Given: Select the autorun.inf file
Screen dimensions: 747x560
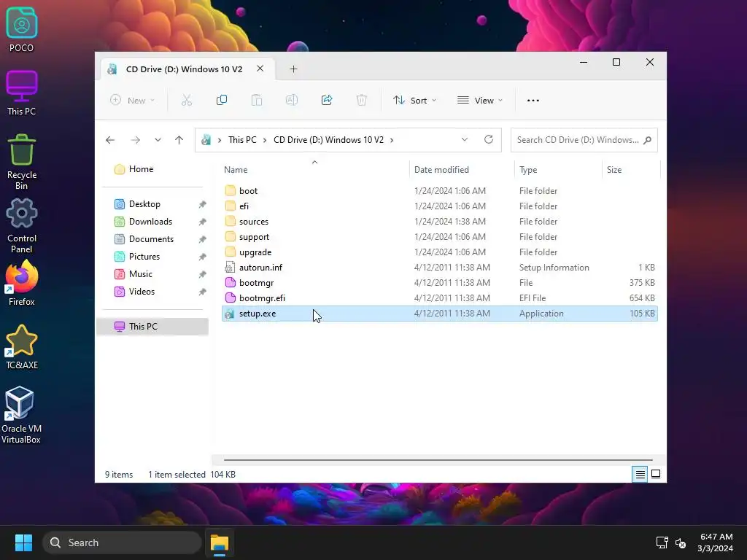Looking at the screenshot, I should [440, 267].
